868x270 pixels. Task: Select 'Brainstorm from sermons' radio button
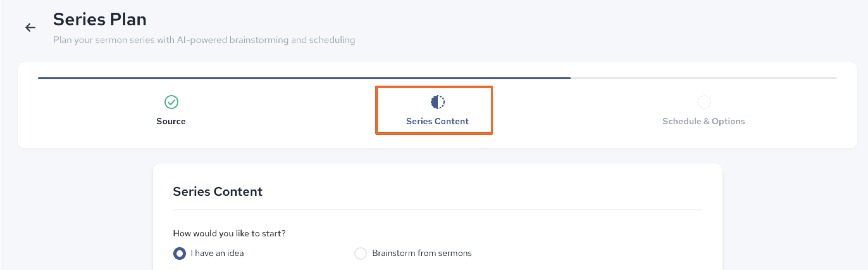pos(360,253)
